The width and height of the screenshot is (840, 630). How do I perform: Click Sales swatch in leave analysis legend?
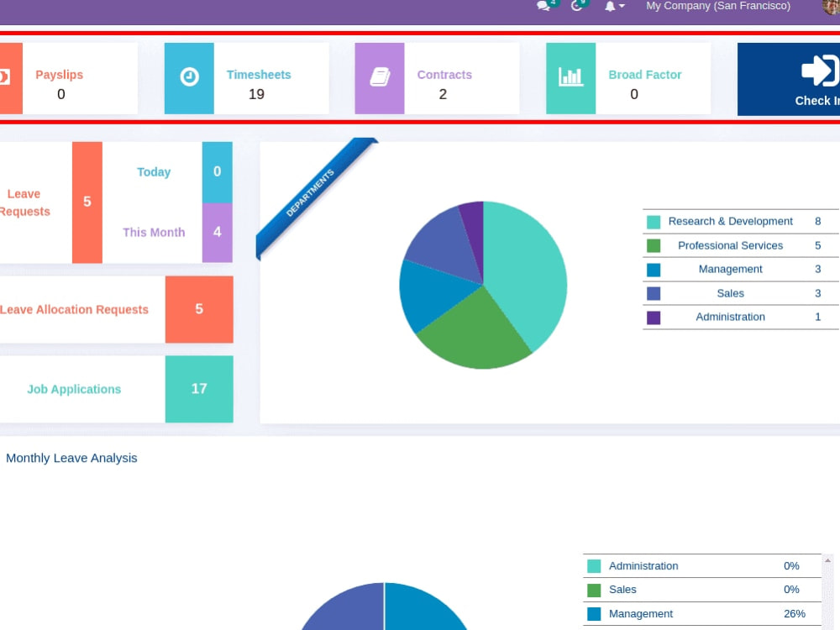[x=594, y=590]
